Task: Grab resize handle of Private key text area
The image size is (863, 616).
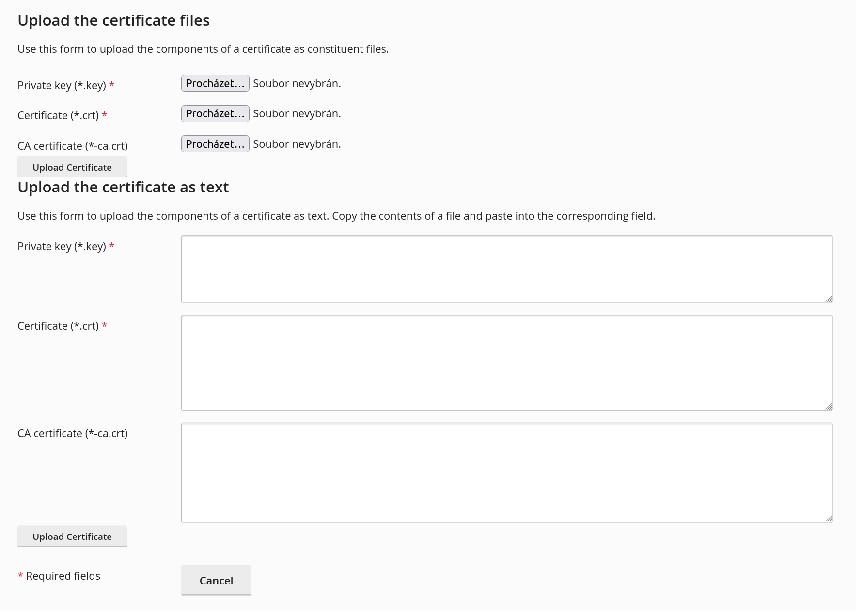Action: [x=829, y=299]
